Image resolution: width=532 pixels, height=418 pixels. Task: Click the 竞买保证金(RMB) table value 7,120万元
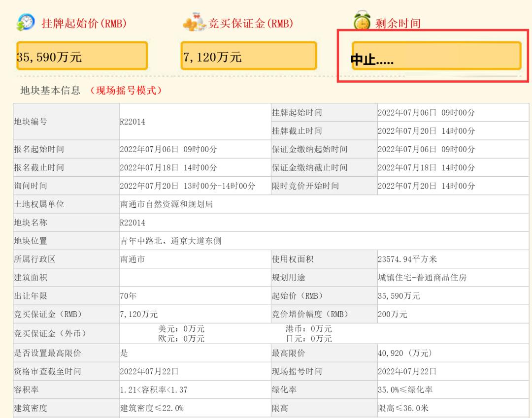click(x=139, y=314)
